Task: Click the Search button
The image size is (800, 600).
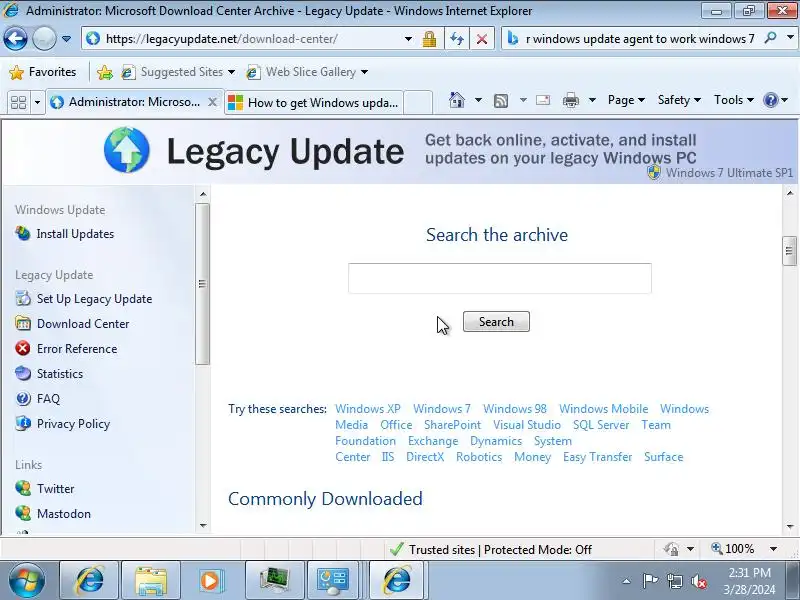Action: (x=496, y=321)
